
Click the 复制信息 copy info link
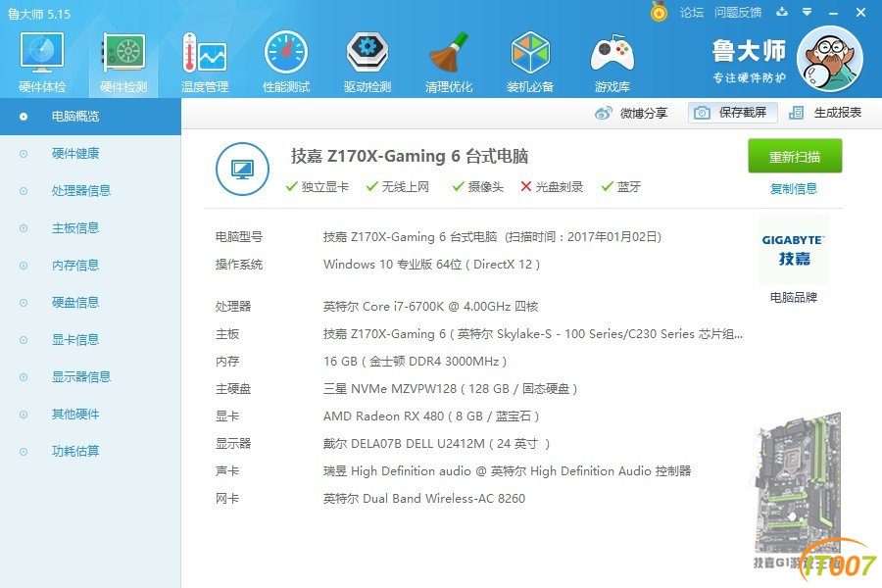794,188
